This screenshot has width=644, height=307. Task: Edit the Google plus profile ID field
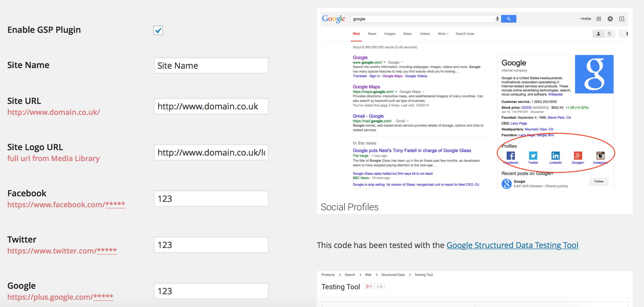click(211, 291)
